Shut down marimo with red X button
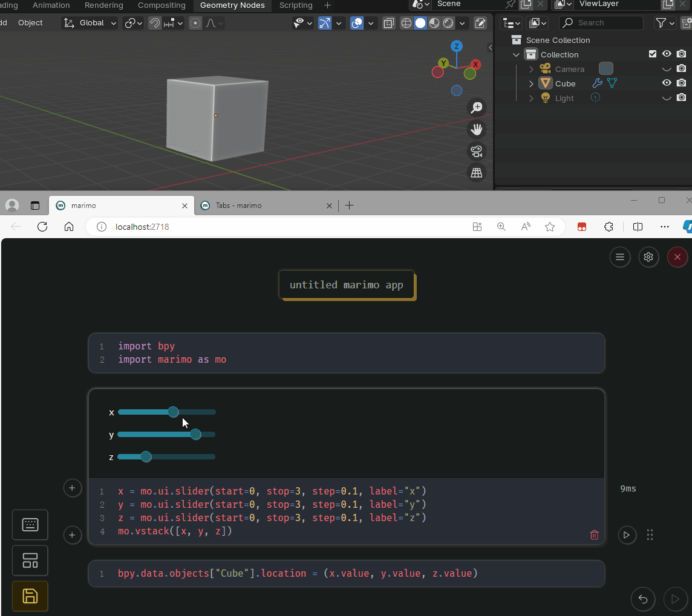The image size is (692, 616). 677,257
